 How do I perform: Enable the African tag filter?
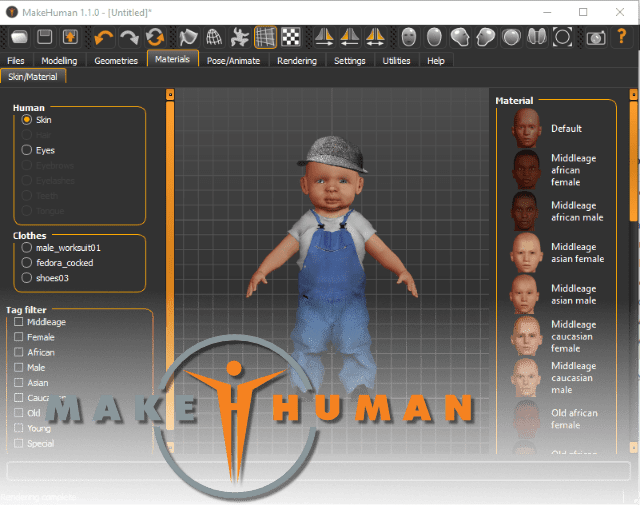point(18,352)
